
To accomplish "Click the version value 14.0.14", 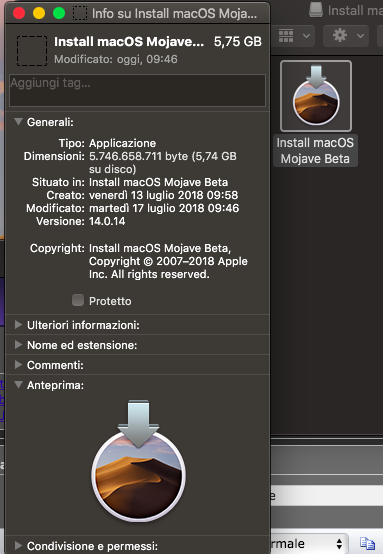I will [107, 221].
